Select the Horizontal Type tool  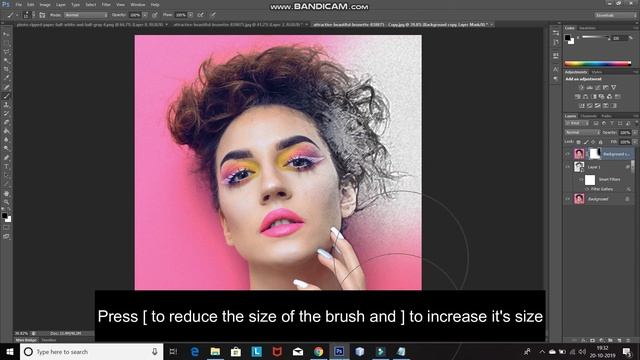click(6, 167)
